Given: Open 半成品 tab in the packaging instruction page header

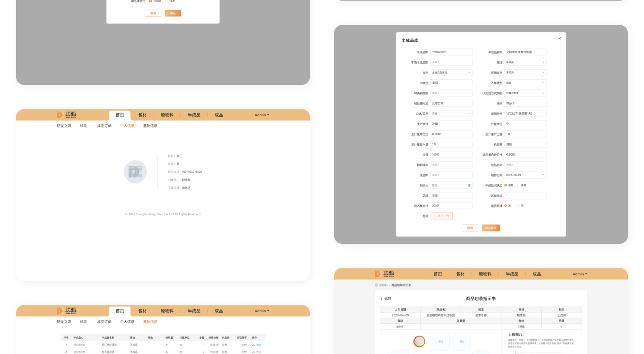Looking at the screenshot, I should click(x=512, y=274).
